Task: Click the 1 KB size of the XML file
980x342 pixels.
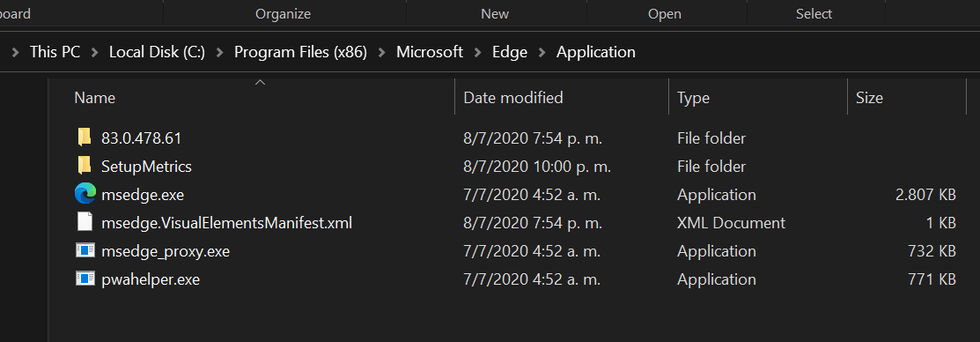Action: tap(940, 223)
